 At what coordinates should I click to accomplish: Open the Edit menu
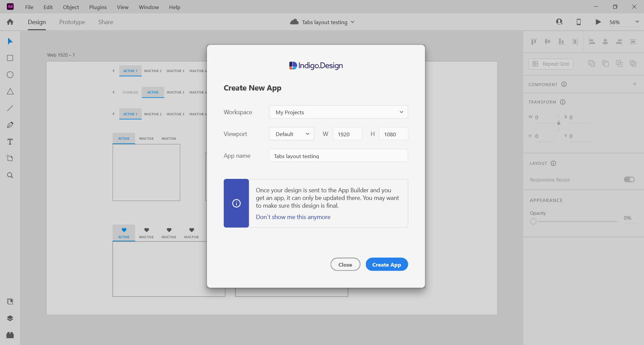pyautogui.click(x=48, y=7)
